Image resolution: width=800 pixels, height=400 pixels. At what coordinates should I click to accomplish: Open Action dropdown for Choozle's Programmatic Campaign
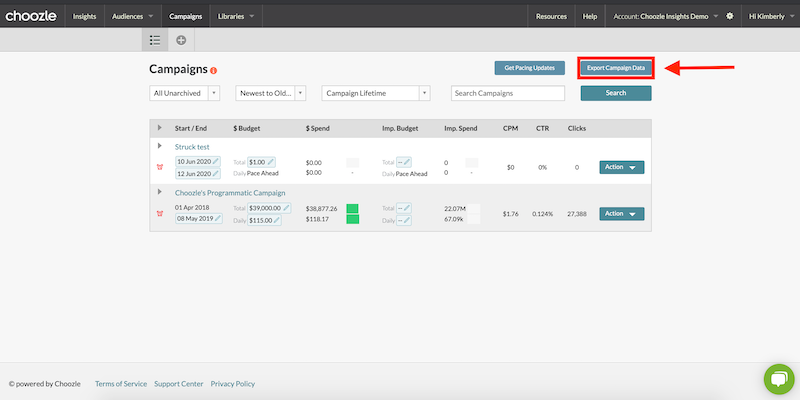[x=621, y=214]
